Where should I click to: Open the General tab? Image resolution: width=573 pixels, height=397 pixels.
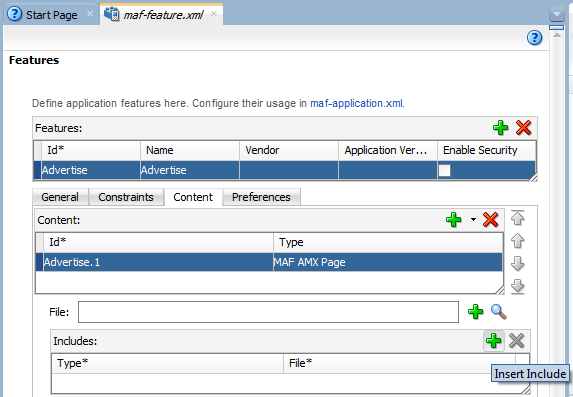click(60, 197)
